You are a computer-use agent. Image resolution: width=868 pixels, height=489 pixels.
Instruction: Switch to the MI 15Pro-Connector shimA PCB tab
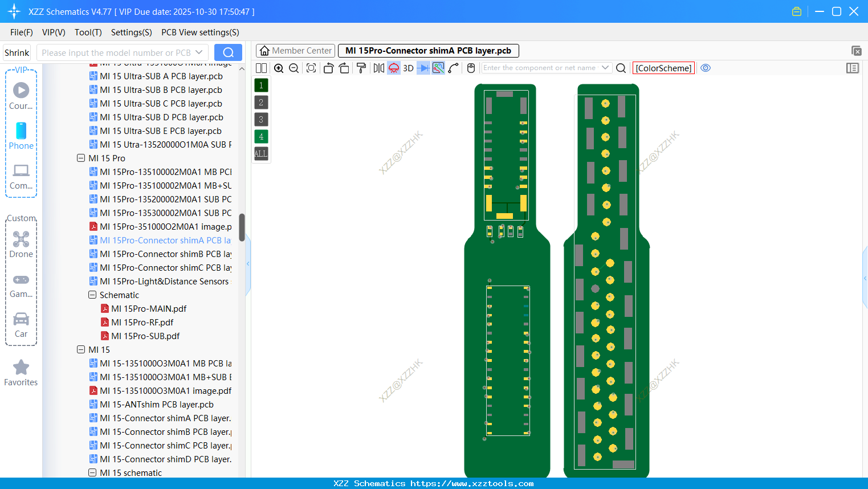pyautogui.click(x=429, y=50)
